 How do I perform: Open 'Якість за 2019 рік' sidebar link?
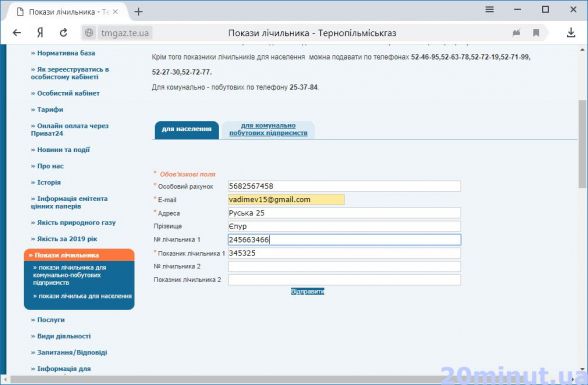(64, 239)
